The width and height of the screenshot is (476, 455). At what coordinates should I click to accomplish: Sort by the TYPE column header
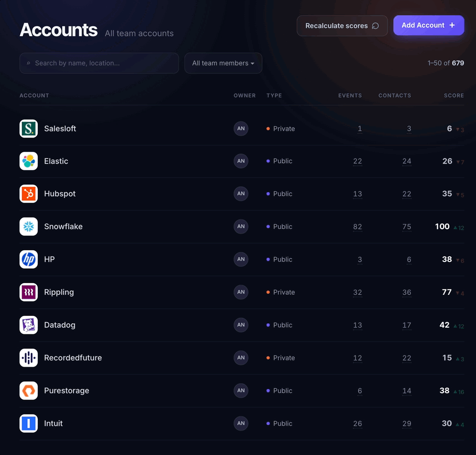[274, 95]
